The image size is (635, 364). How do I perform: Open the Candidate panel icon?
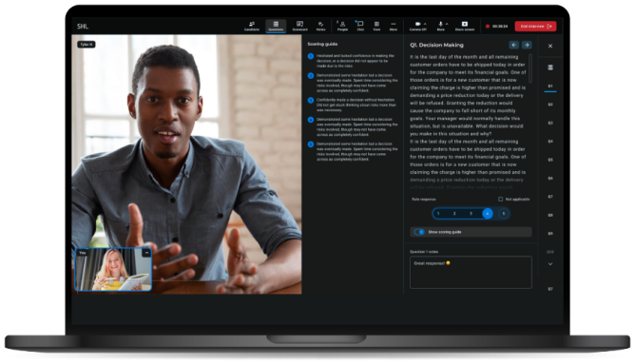[x=252, y=26]
